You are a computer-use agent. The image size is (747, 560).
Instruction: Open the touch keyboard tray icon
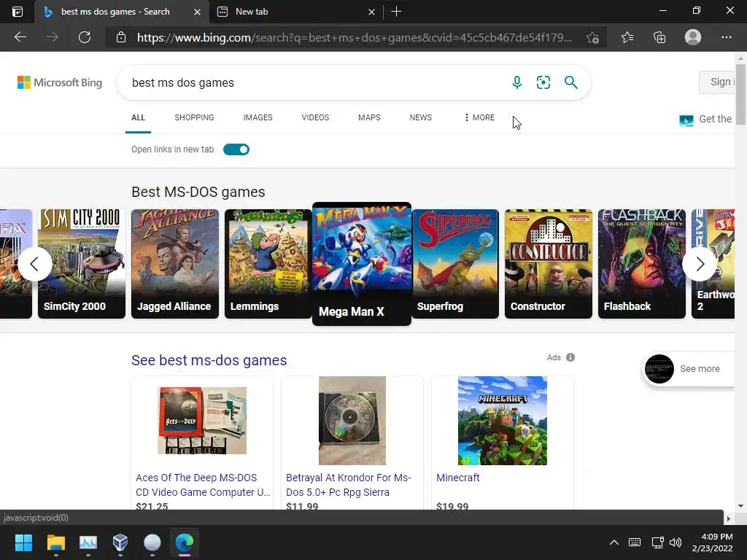tap(635, 542)
